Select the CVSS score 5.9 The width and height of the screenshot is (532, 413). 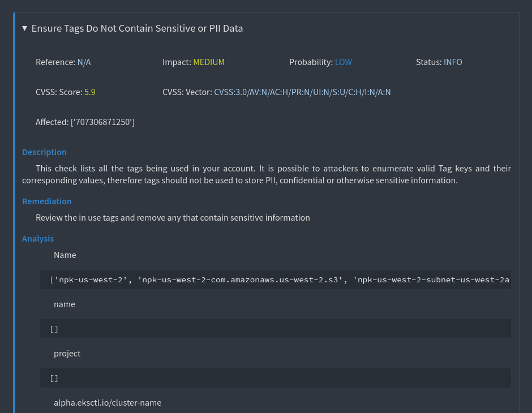[89, 92]
